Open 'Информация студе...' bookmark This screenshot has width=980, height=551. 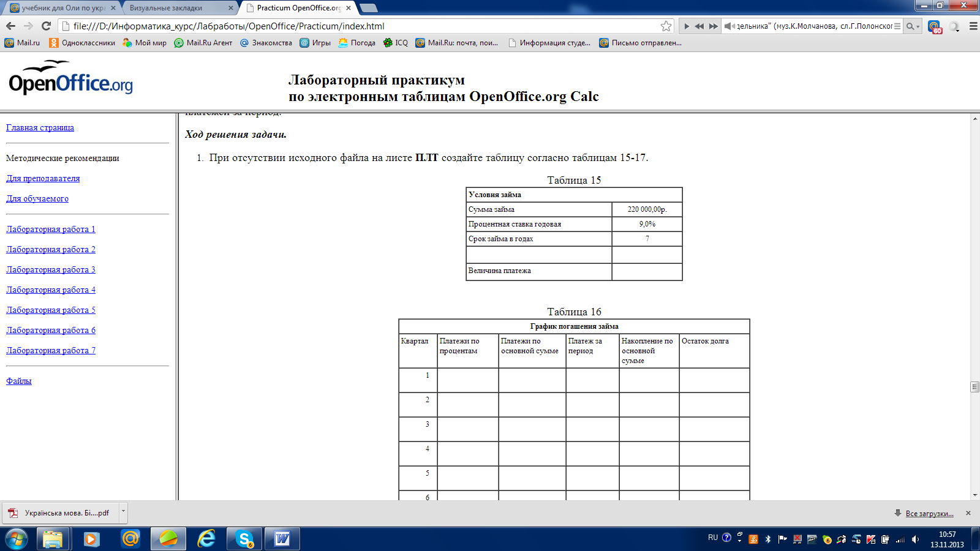click(549, 43)
